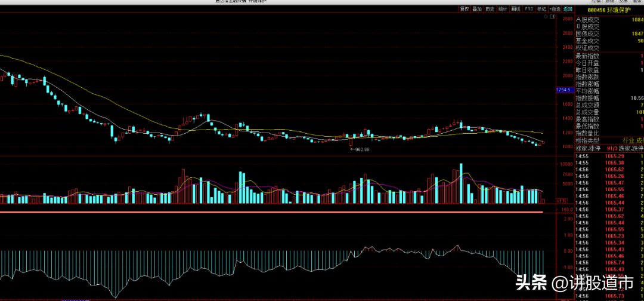Viewport: 644px width, 301px height.
Task: Add to watchlist with +自选
Action: point(555,8)
